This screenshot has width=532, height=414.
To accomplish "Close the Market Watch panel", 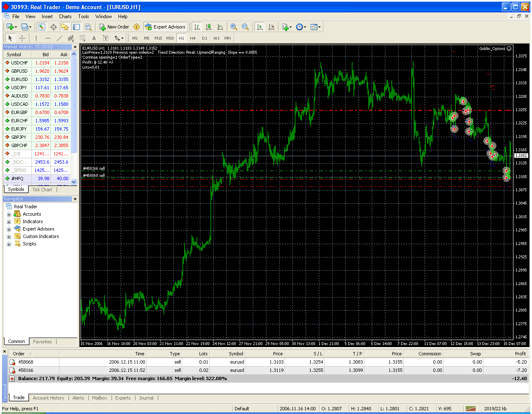I will click(x=75, y=47).
